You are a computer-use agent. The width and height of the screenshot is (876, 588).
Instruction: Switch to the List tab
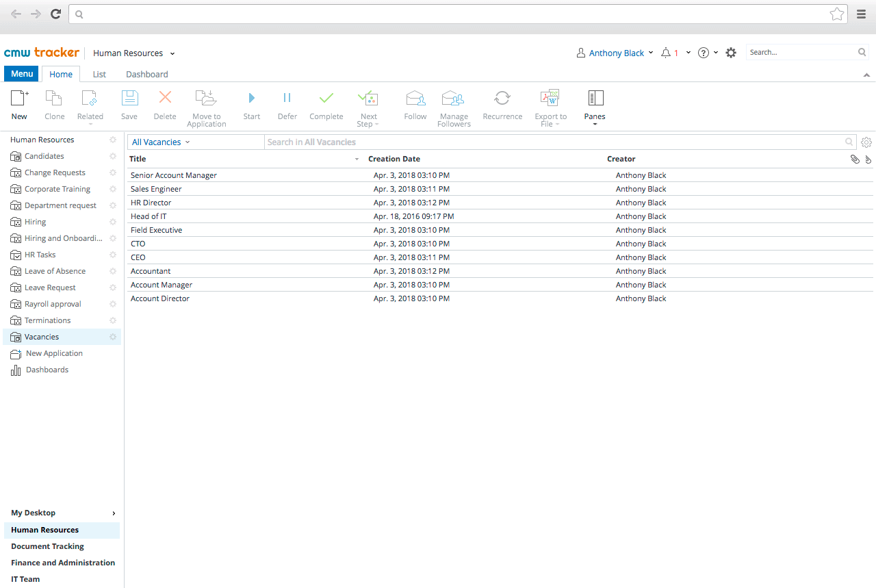(99, 74)
